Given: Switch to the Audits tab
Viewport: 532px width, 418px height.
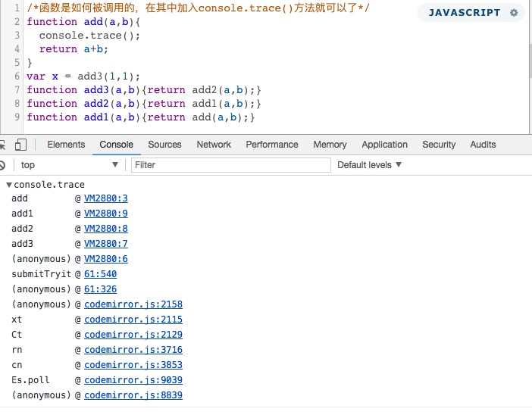Looking at the screenshot, I should [483, 145].
